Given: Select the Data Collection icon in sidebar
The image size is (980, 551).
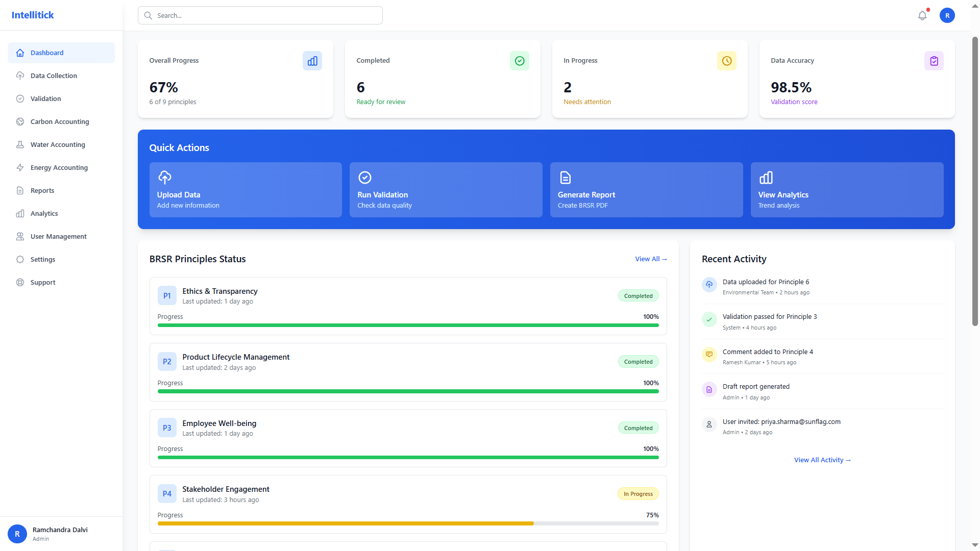Looking at the screenshot, I should click(x=20, y=76).
